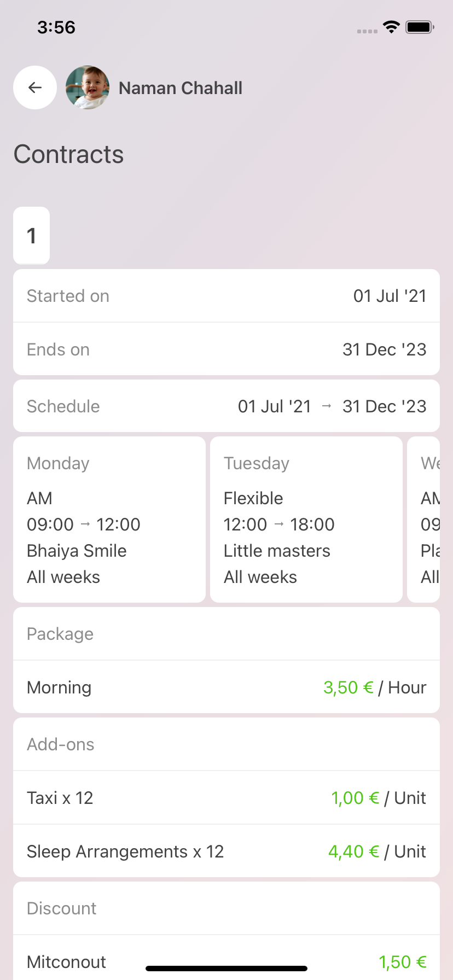Select contract tab number 1
The height and width of the screenshot is (980, 453).
pyautogui.click(x=32, y=236)
